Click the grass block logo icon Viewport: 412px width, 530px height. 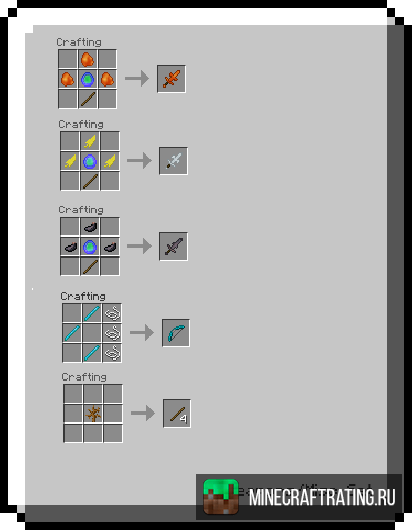(x=221, y=497)
